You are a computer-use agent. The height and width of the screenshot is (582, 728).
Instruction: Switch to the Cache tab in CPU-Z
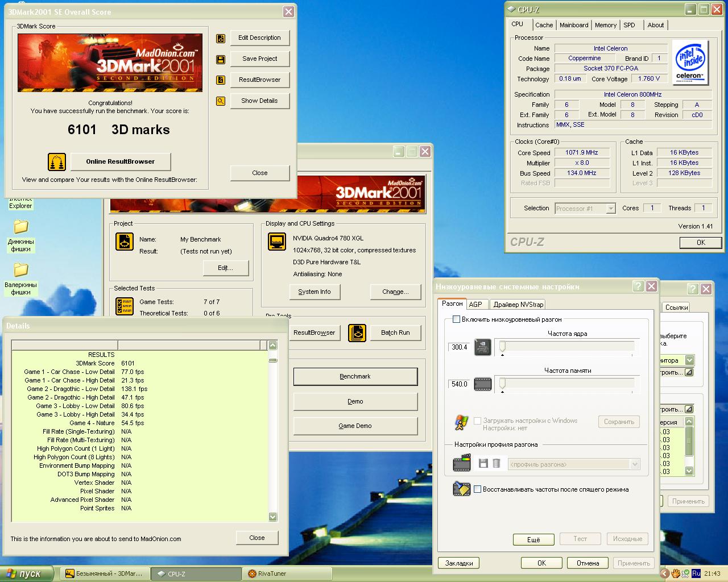point(544,25)
